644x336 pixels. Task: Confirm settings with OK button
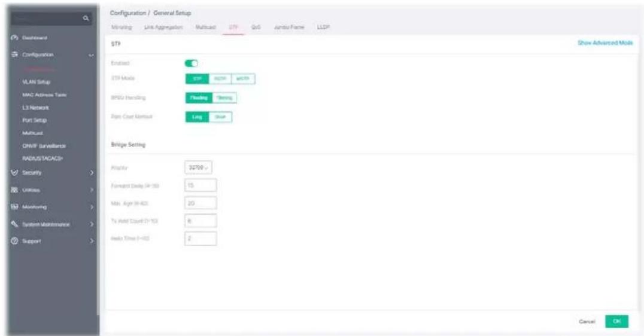tap(616, 321)
